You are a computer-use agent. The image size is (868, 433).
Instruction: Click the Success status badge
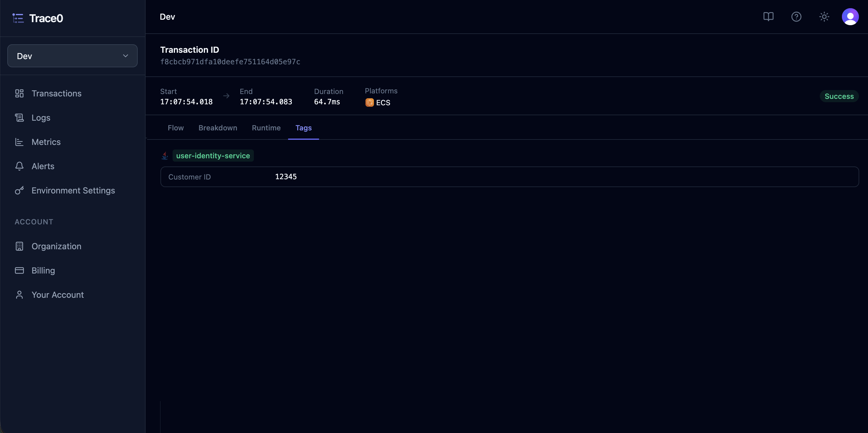point(839,96)
